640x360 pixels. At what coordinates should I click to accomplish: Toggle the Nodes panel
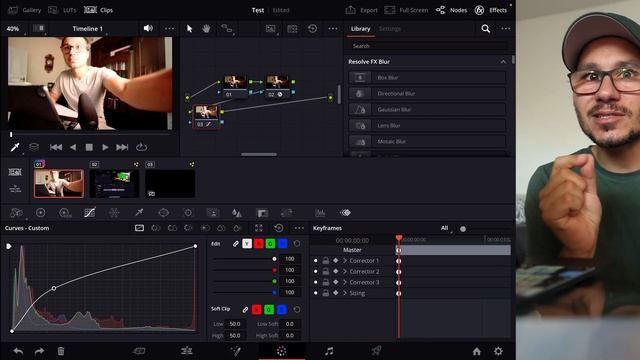pos(451,10)
